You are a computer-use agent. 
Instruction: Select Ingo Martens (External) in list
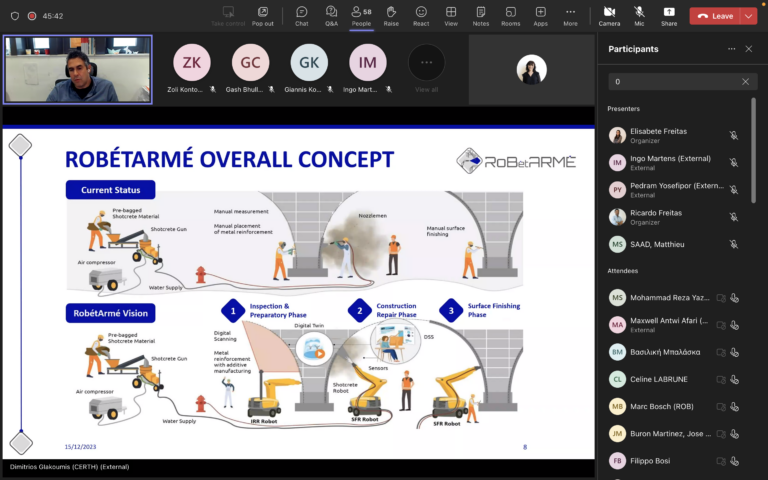click(x=675, y=163)
